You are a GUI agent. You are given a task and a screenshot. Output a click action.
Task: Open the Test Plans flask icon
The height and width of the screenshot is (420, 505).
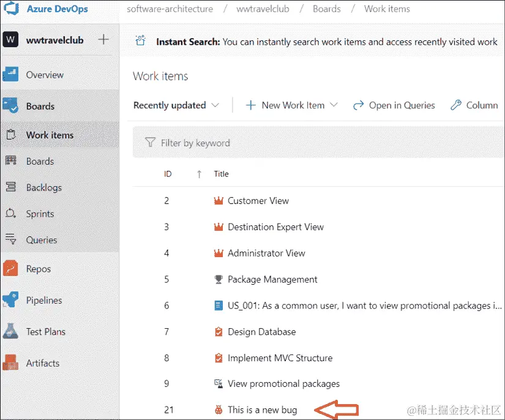(10, 331)
